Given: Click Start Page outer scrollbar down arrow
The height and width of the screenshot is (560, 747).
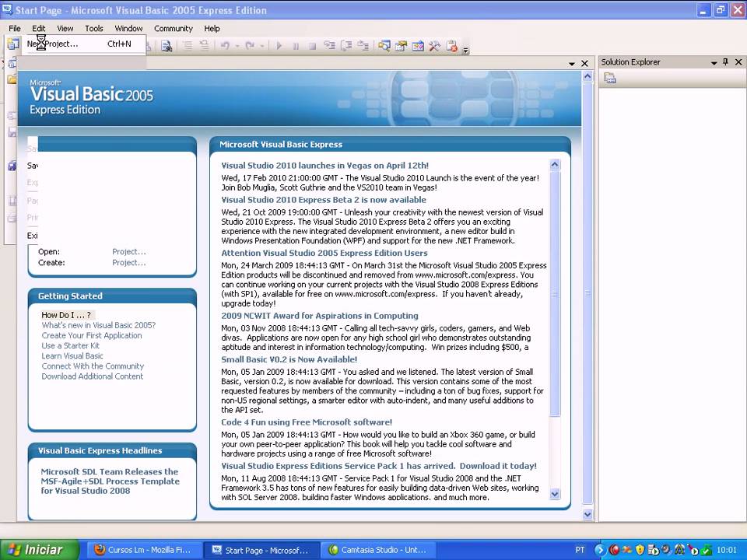Looking at the screenshot, I should click(587, 514).
